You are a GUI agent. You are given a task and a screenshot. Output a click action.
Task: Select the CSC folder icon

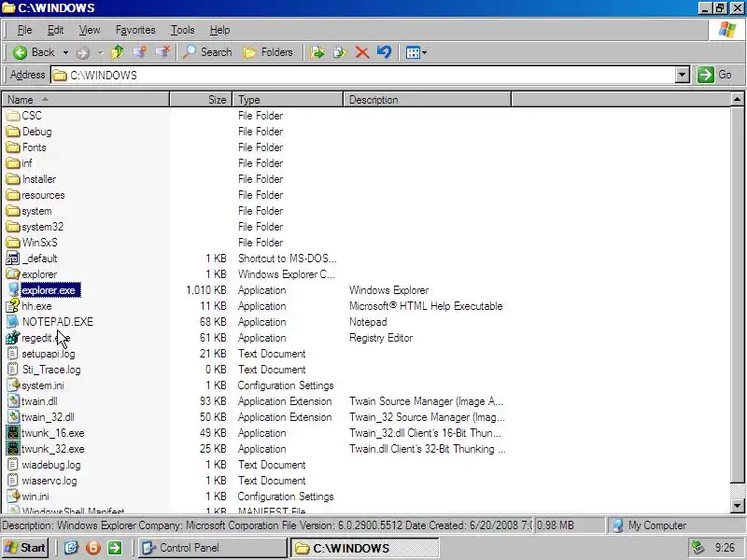pos(13,116)
